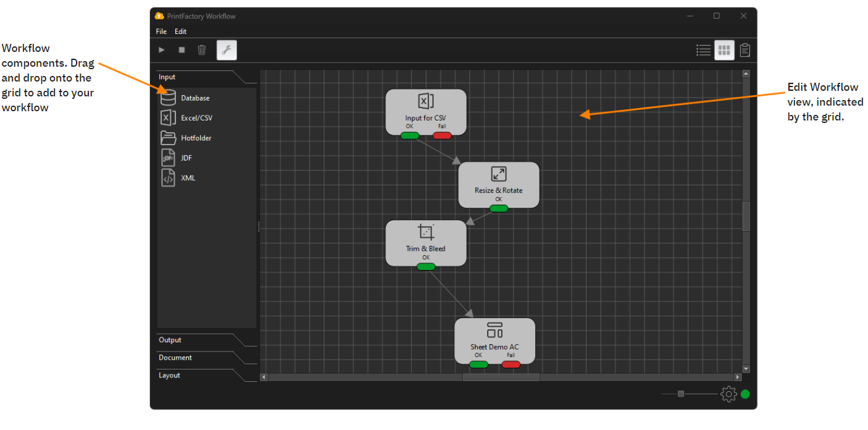
Task: Click the trash delete icon
Action: (x=202, y=50)
